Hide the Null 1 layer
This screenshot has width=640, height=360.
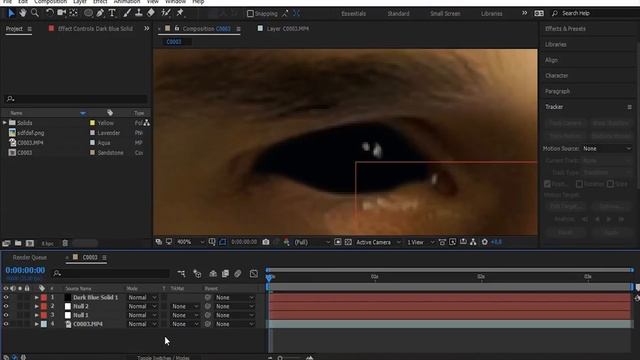pyautogui.click(x=6, y=315)
